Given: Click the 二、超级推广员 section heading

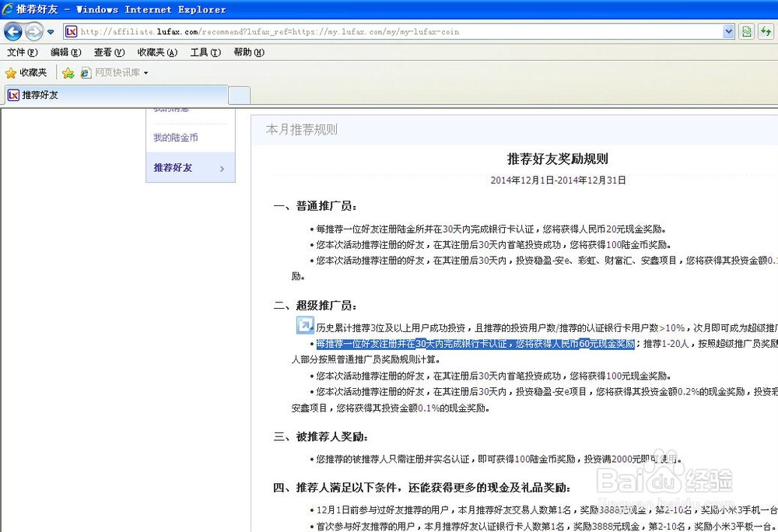Looking at the screenshot, I should [x=315, y=305].
